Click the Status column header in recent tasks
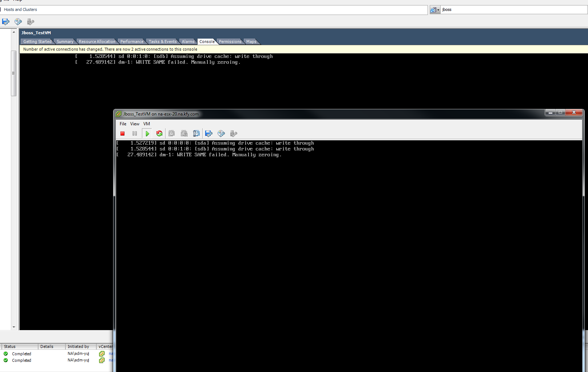This screenshot has height=372, width=588. point(20,346)
